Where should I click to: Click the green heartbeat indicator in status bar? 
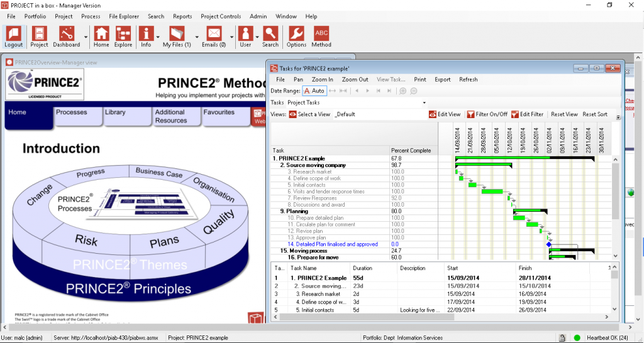pyautogui.click(x=577, y=338)
